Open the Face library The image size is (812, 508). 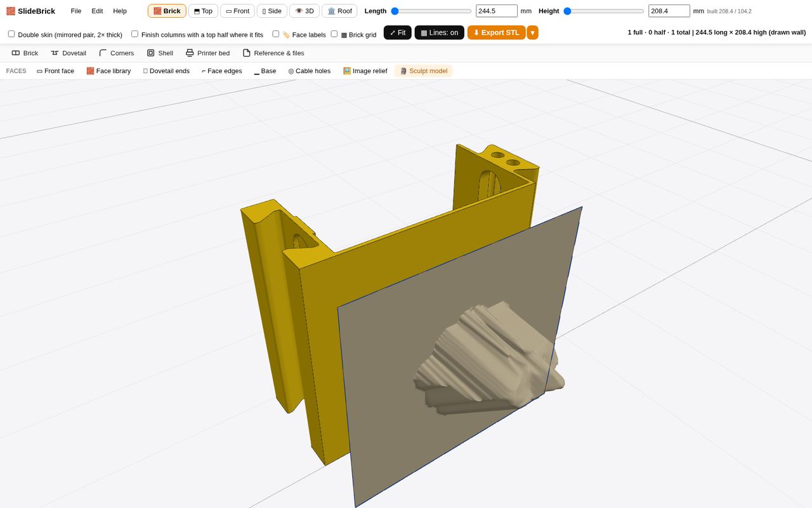click(108, 71)
